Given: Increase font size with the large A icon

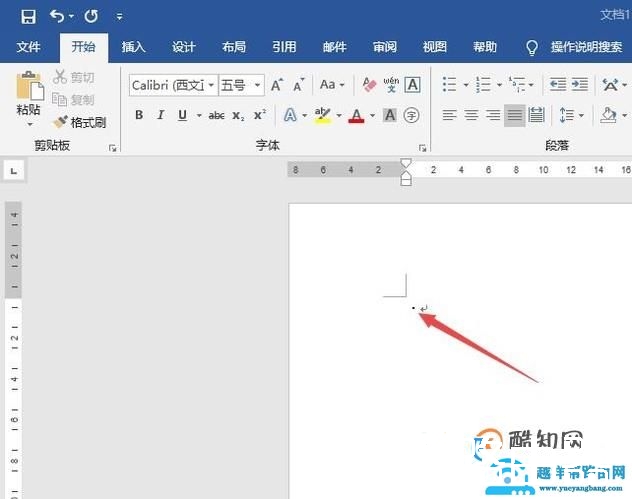Looking at the screenshot, I should tap(276, 85).
